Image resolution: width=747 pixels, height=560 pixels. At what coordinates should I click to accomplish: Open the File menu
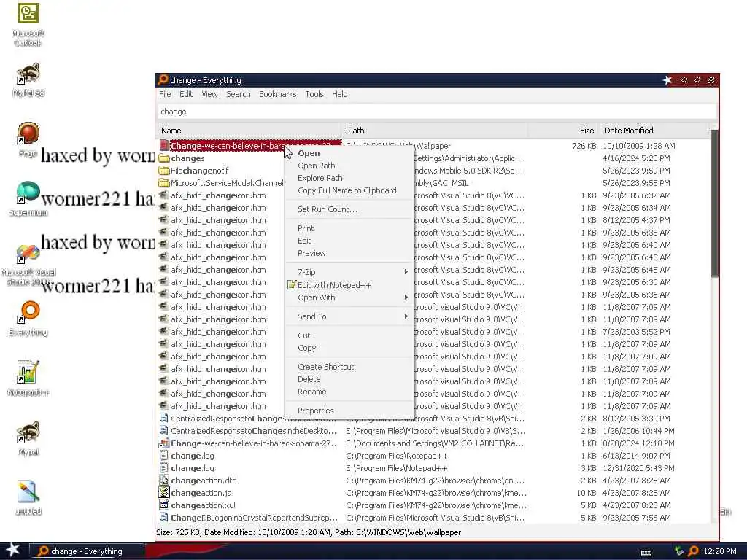coord(165,94)
